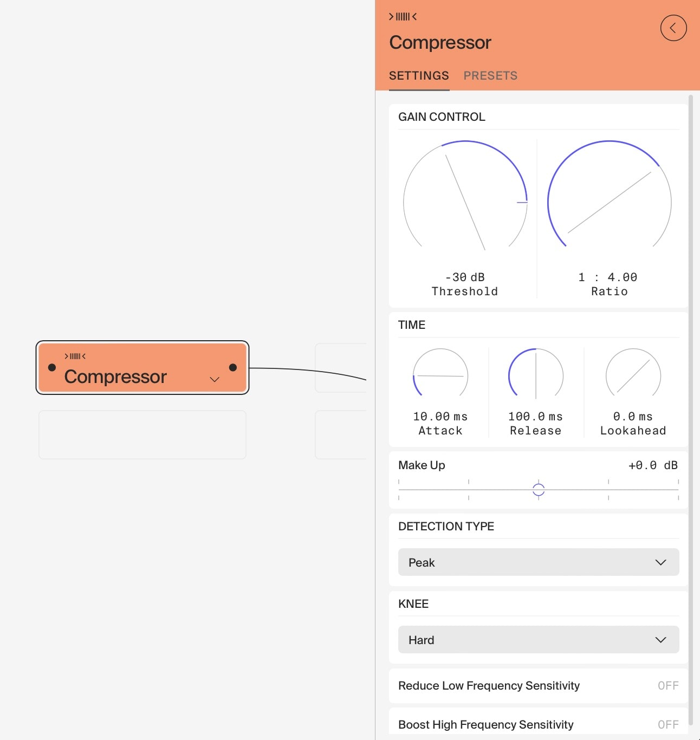Viewport: 700px width, 740px height.
Task: Enable Reduce Low Frequency Sensitivity
Action: coord(667,685)
